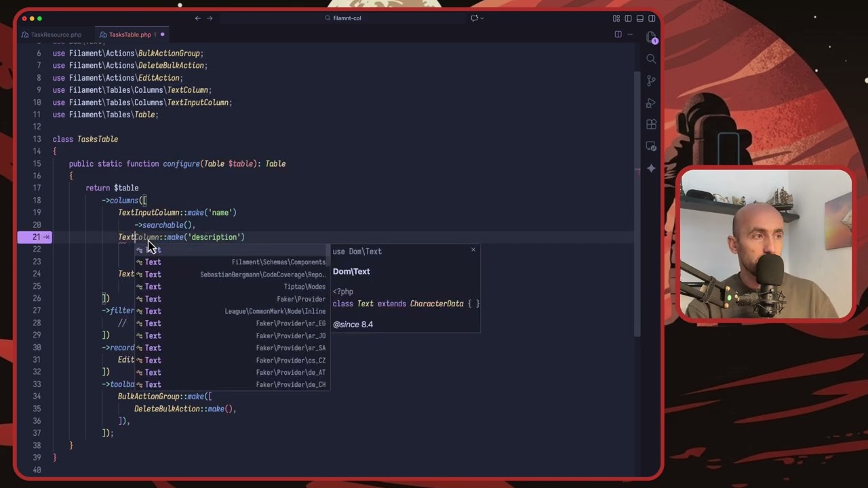Click 'BulkActionGroup::make([' on line 34

[x=165, y=396]
